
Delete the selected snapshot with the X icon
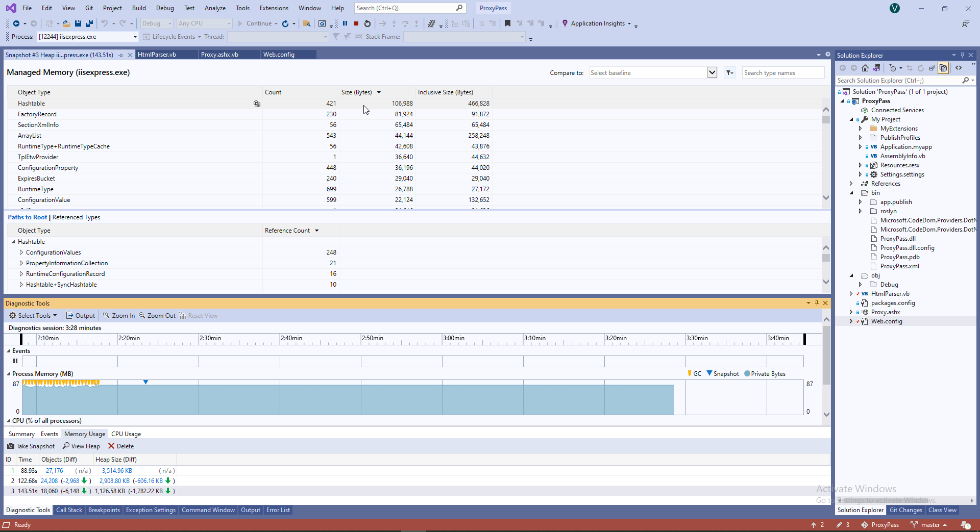111,446
